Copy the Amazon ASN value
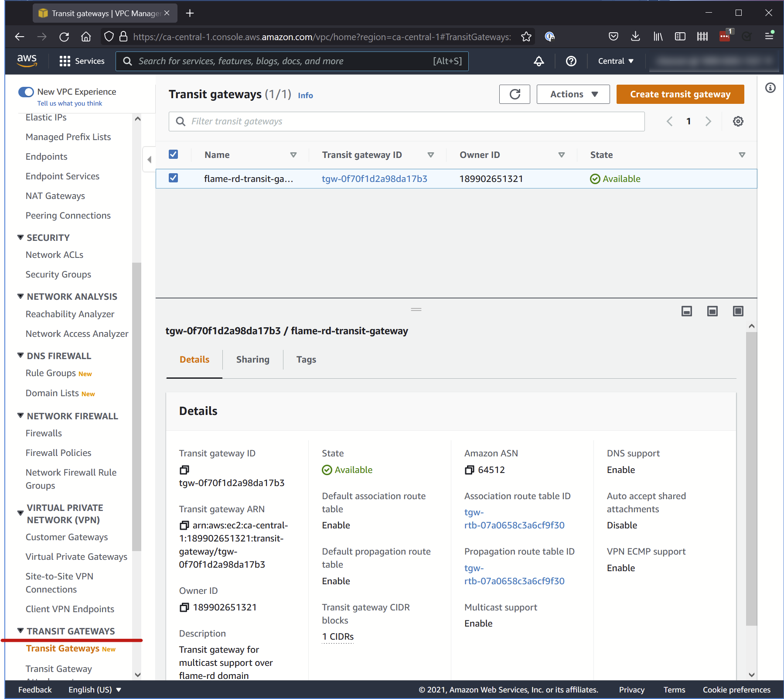 coord(470,470)
